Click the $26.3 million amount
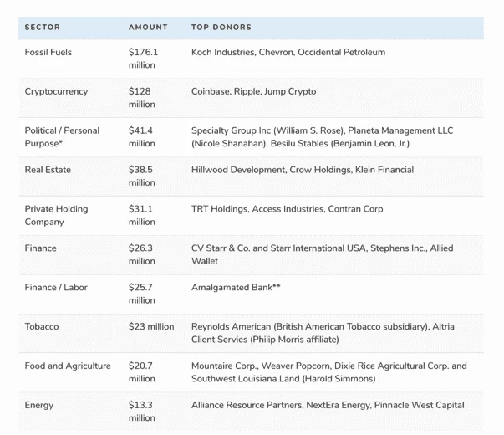Image resolution: width=504 pixels, height=435 pixels. [x=142, y=255]
